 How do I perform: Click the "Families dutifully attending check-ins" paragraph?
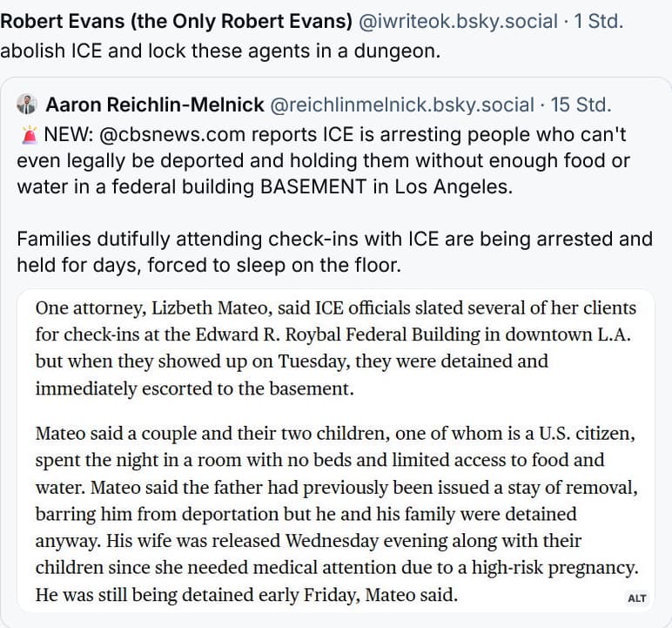click(x=334, y=251)
